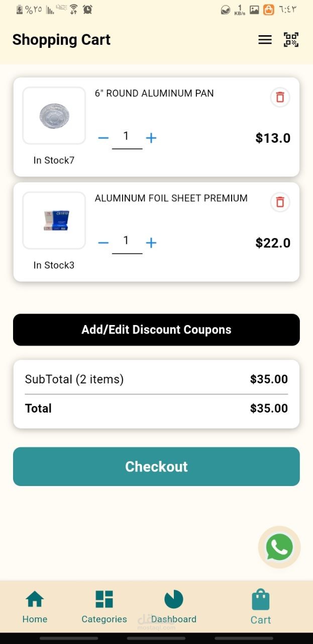
Task: Delete the 6" Round Aluminum Pan item
Action: 280,97
